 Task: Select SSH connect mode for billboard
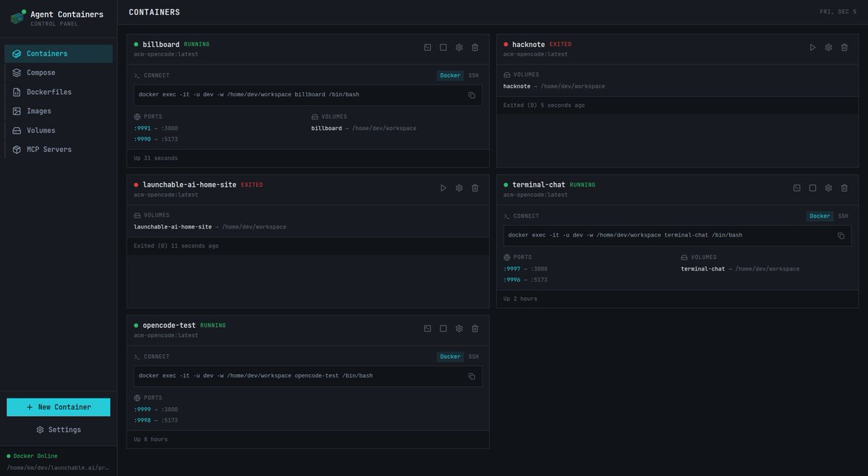point(474,75)
